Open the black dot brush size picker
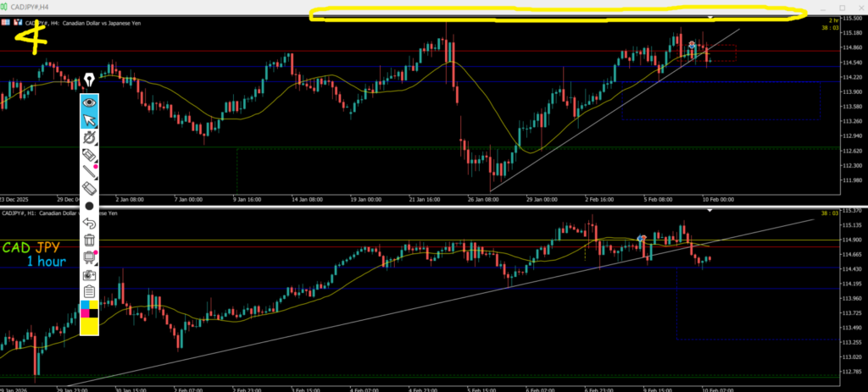Viewport: 868px width, 392px height. 89,206
